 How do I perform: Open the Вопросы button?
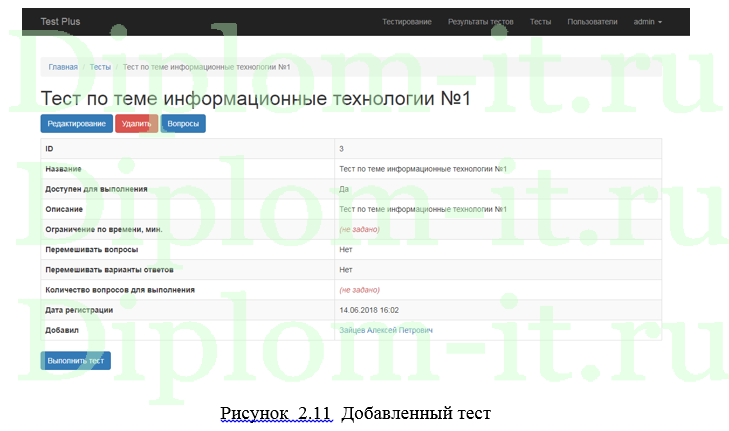[183, 124]
